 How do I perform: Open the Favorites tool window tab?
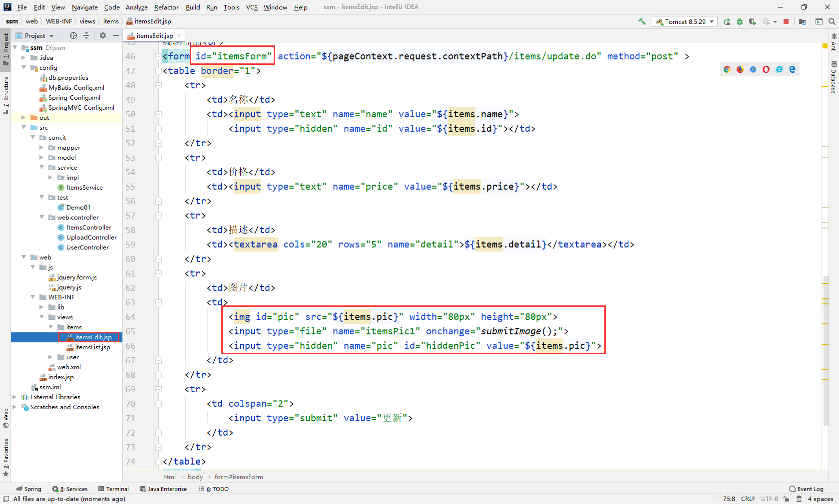(6, 458)
